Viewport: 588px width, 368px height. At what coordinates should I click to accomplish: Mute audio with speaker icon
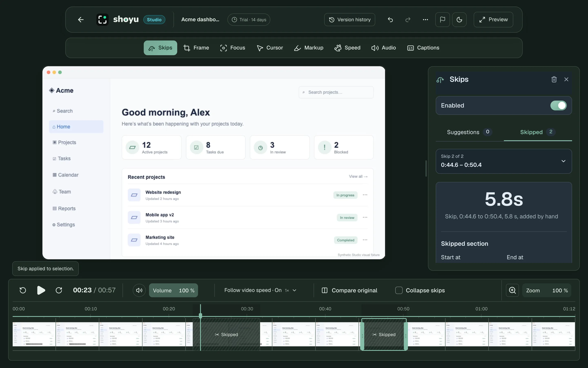[139, 290]
